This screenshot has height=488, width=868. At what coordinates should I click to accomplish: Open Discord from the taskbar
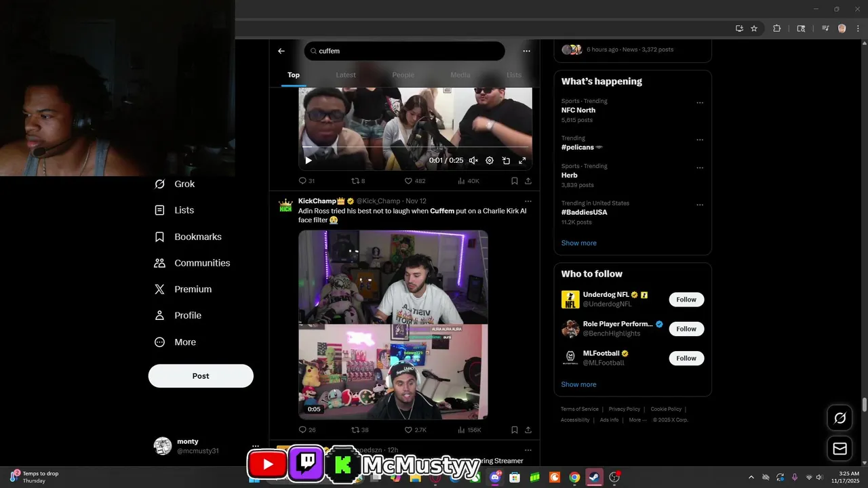(496, 477)
